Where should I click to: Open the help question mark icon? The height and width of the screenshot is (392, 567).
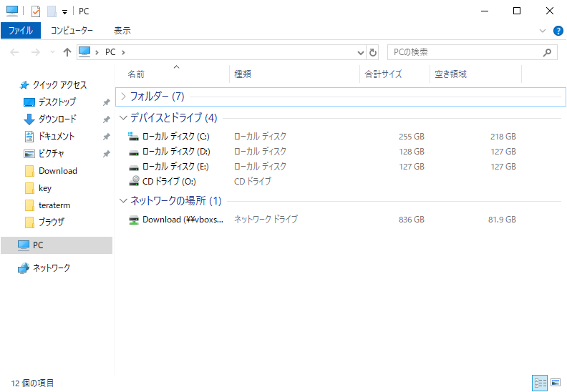[x=558, y=31]
